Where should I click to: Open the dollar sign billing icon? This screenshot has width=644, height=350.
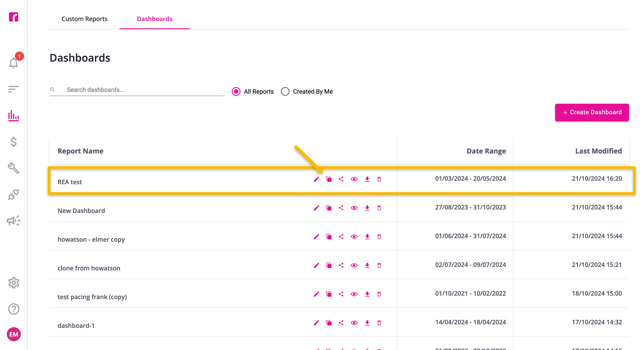14,142
